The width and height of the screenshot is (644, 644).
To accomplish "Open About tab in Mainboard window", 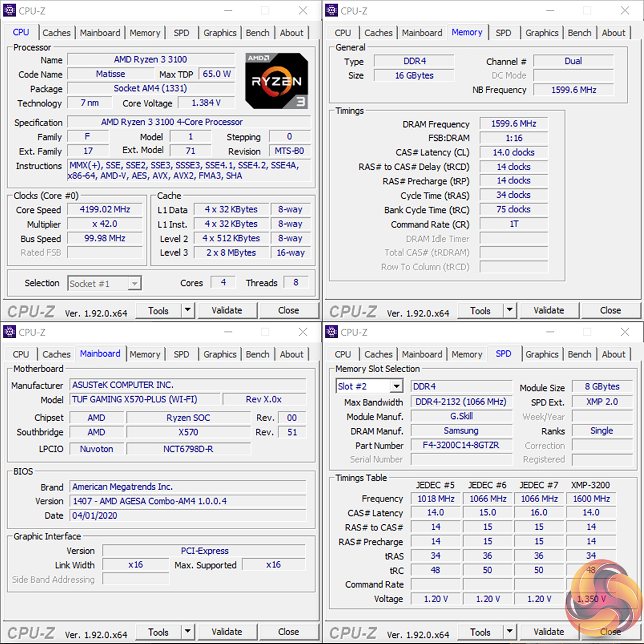I will (x=291, y=354).
